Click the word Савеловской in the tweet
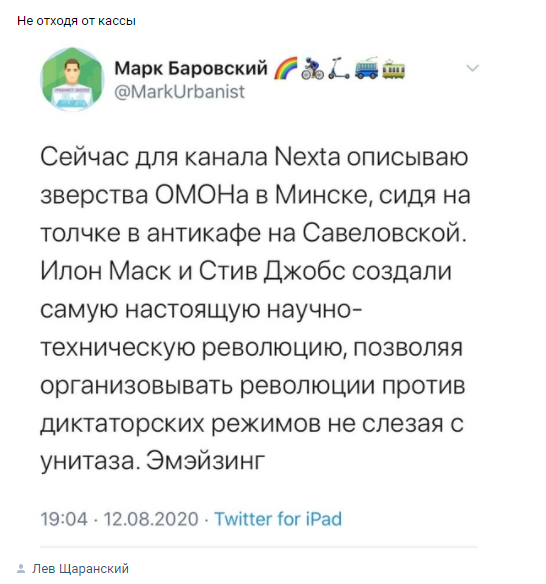This screenshot has height=584, width=546. (x=384, y=234)
